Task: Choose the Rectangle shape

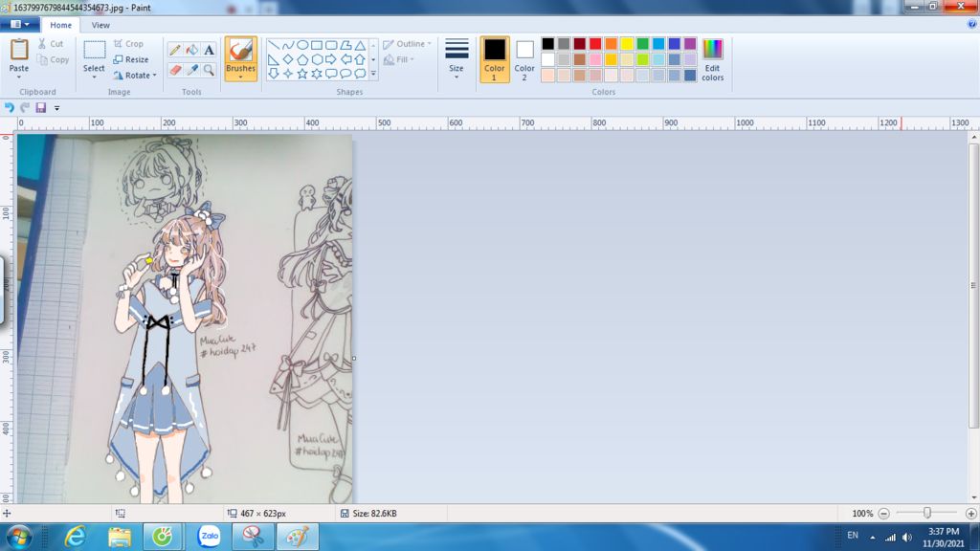Action: click(316, 45)
